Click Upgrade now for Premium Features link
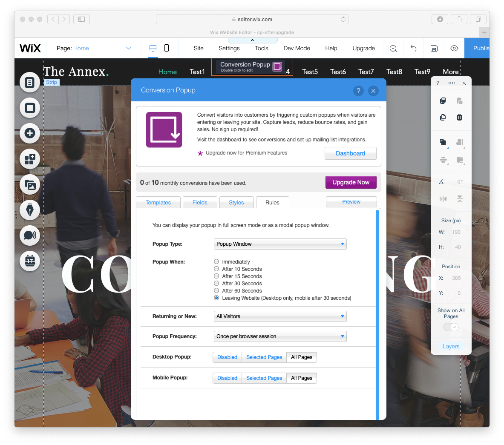This screenshot has height=445, width=504. tap(246, 153)
